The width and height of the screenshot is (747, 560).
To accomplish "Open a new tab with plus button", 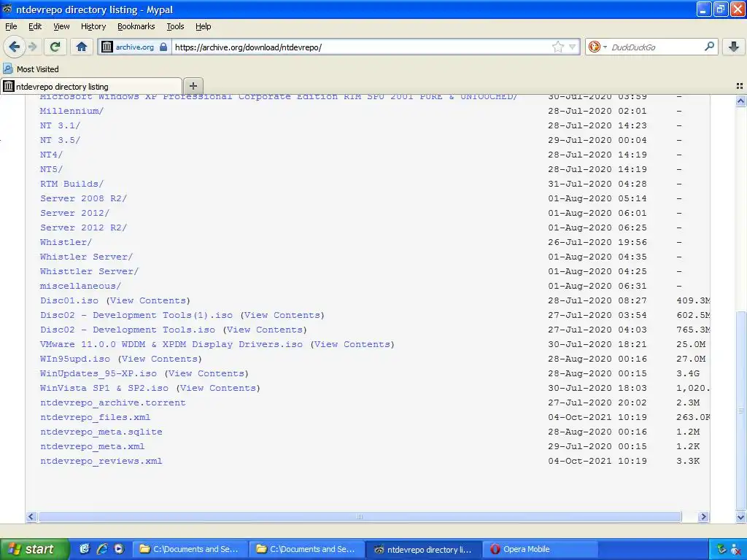I will [193, 86].
